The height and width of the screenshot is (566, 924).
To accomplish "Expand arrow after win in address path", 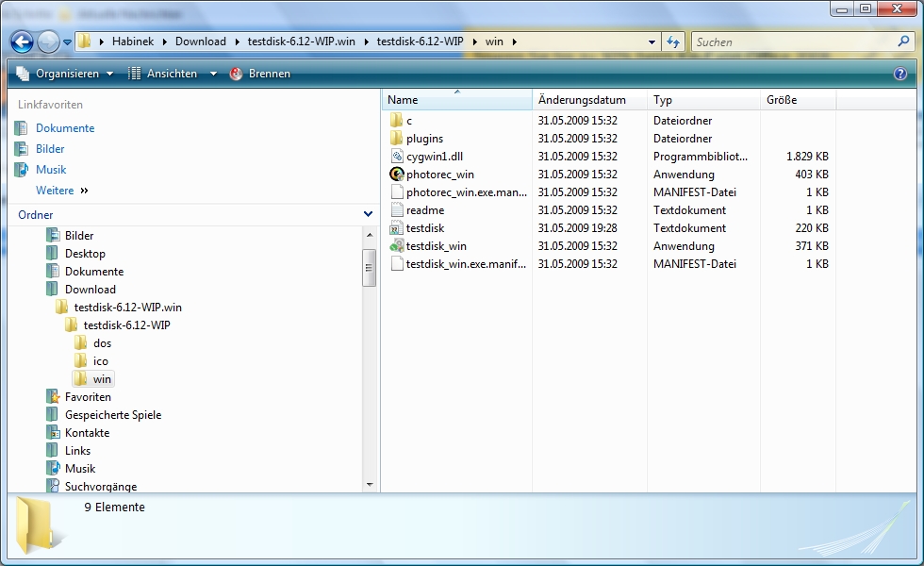I will tap(515, 42).
